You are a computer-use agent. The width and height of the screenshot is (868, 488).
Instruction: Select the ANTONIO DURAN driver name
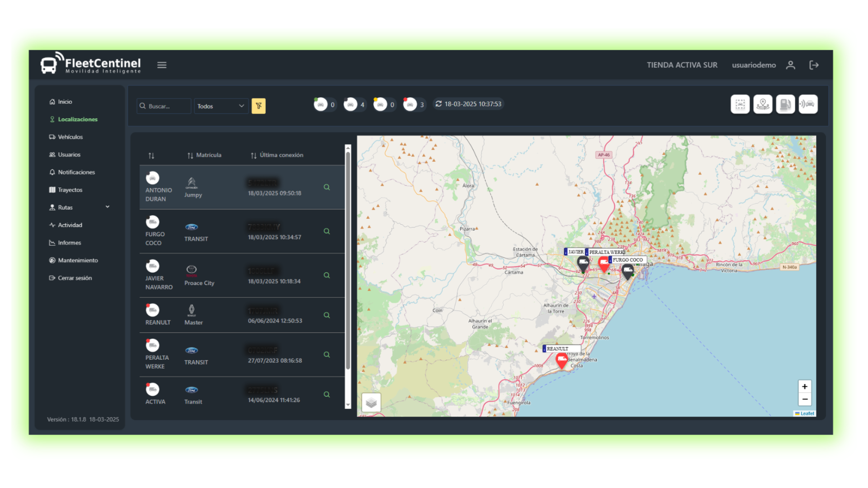point(159,195)
